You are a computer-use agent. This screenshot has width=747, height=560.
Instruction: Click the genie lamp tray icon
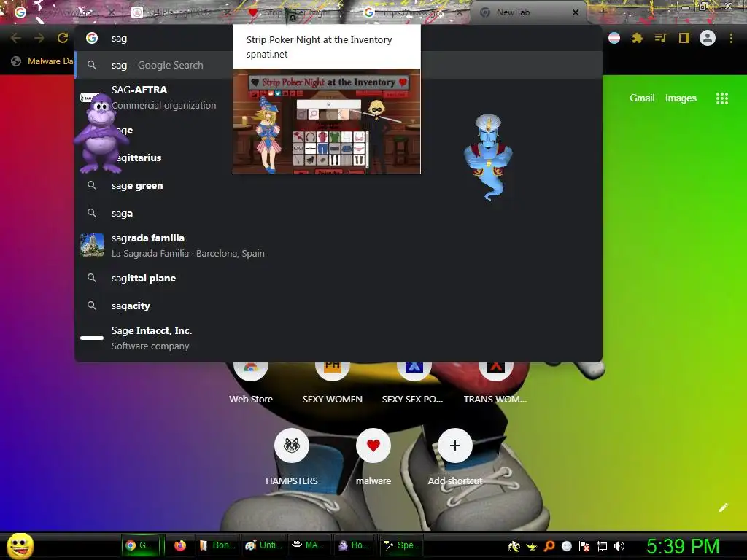coord(531,546)
